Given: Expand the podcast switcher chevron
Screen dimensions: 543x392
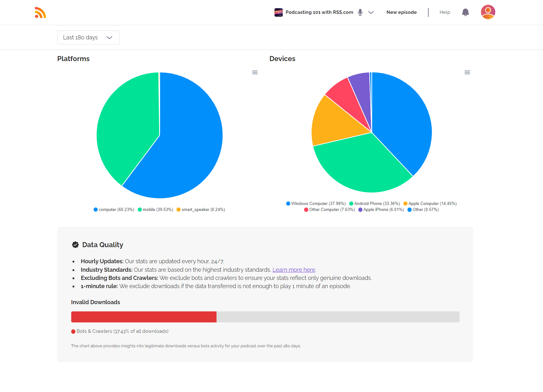Looking at the screenshot, I should 371,12.
